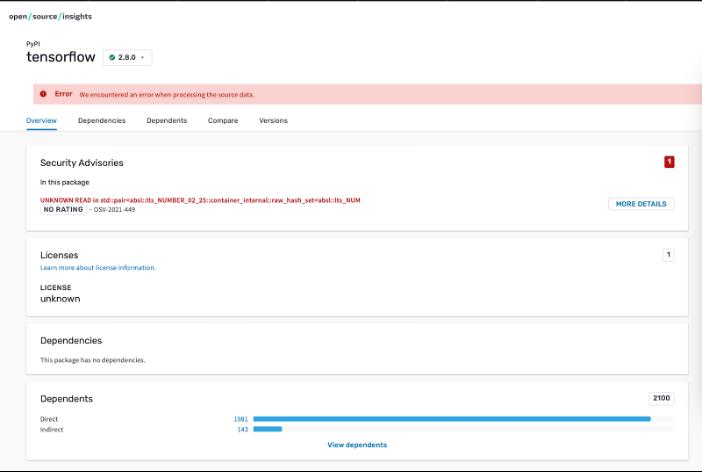Open the Versions tab
Viewport: 702px width, 472px height.
(x=273, y=121)
